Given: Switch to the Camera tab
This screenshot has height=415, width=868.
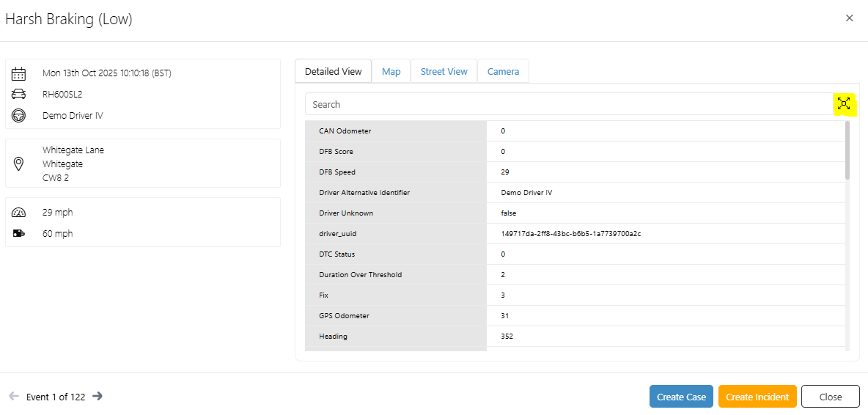Looking at the screenshot, I should point(503,72).
